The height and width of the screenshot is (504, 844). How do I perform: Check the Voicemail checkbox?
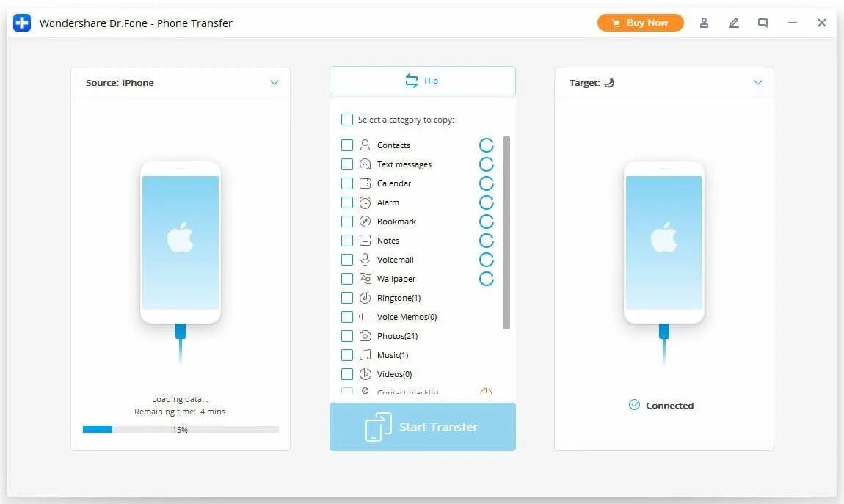[x=347, y=259]
